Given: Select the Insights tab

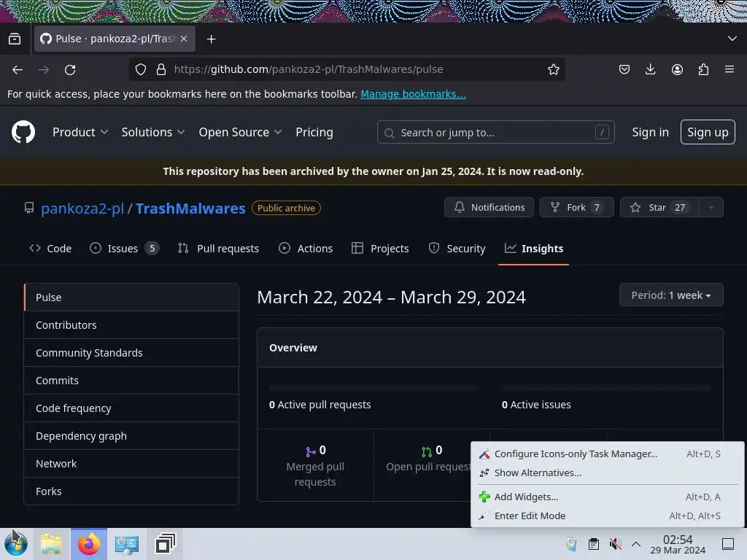Looking at the screenshot, I should pyautogui.click(x=533, y=248).
